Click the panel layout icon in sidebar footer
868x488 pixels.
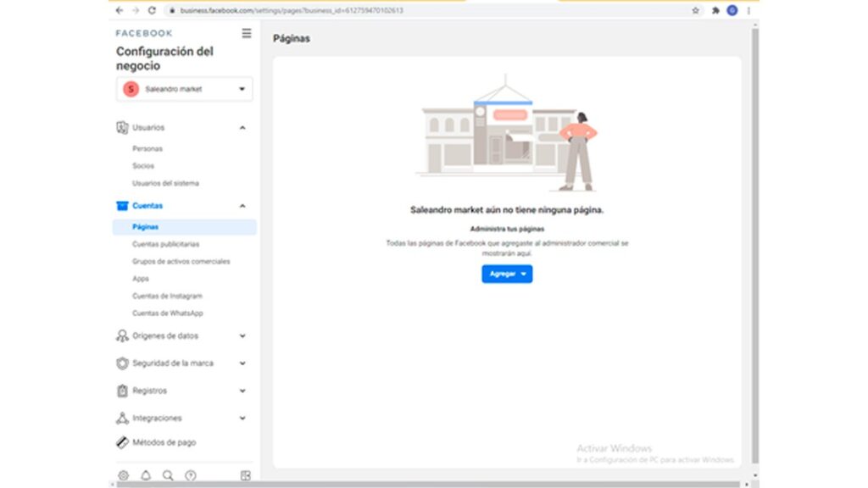coord(246,475)
